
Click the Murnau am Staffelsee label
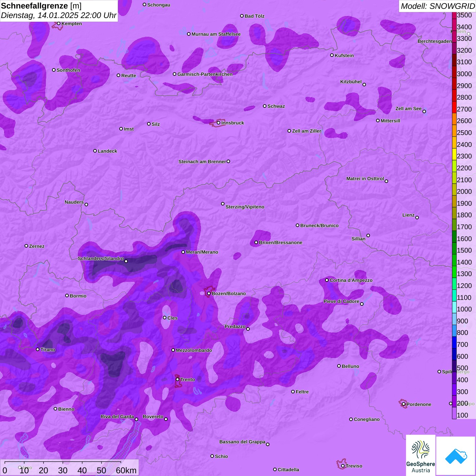[216, 34]
